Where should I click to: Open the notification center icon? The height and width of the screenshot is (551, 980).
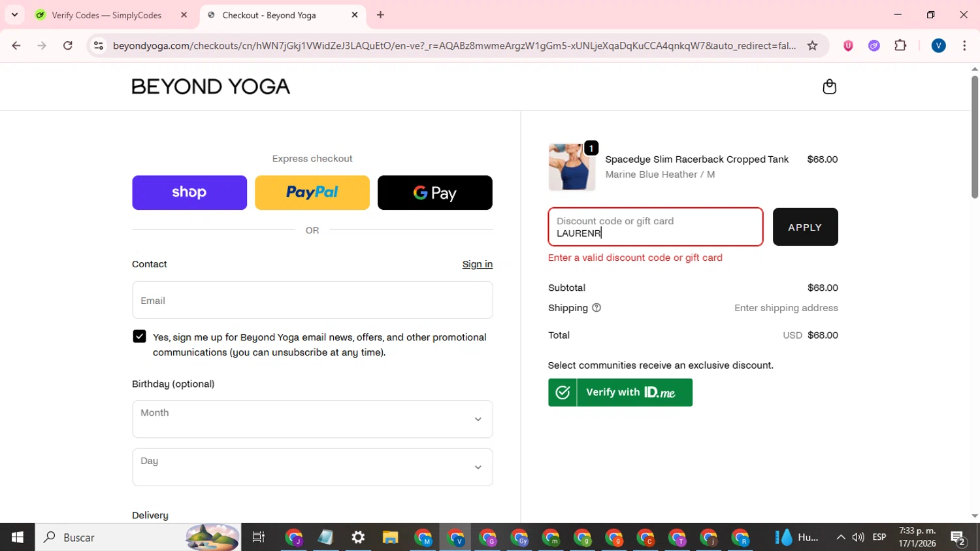point(958,538)
